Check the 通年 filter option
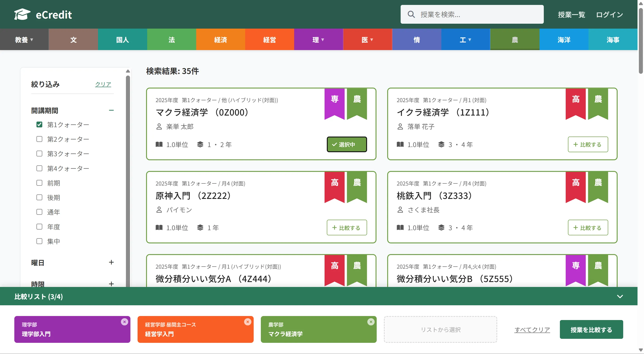 click(x=39, y=212)
